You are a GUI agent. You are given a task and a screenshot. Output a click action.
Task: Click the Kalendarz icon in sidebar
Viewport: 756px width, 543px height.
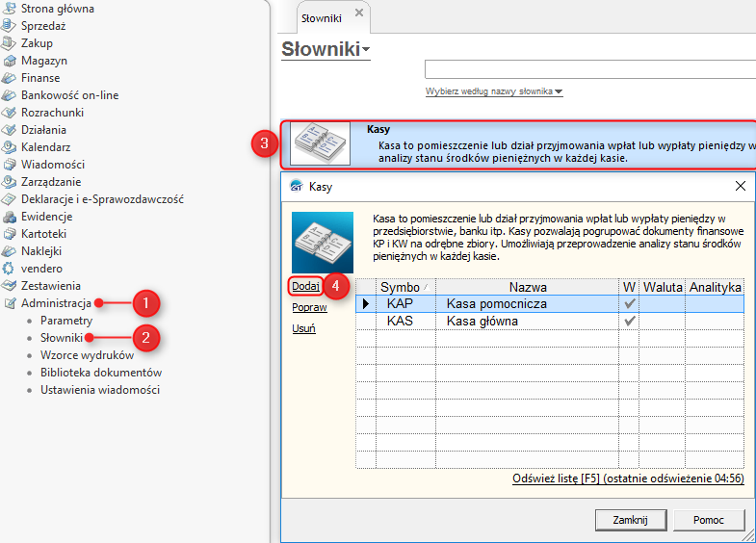click(9, 147)
